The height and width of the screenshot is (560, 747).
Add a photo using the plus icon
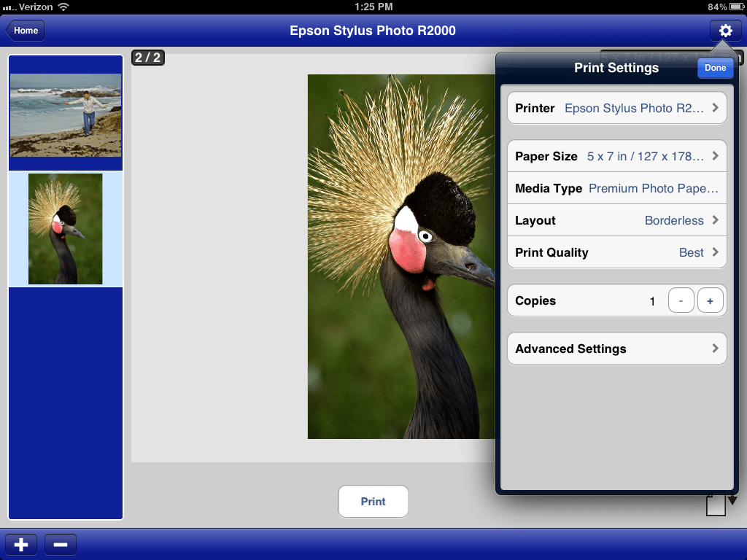[x=21, y=544]
